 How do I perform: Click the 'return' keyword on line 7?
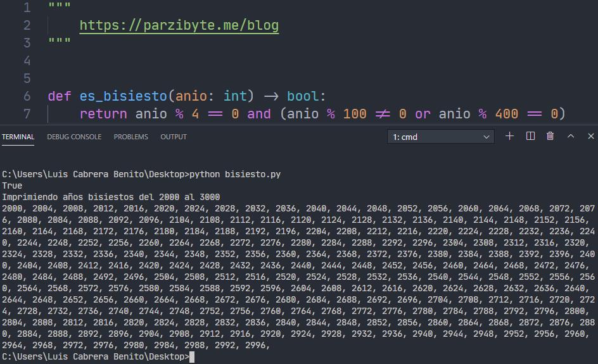pos(103,114)
